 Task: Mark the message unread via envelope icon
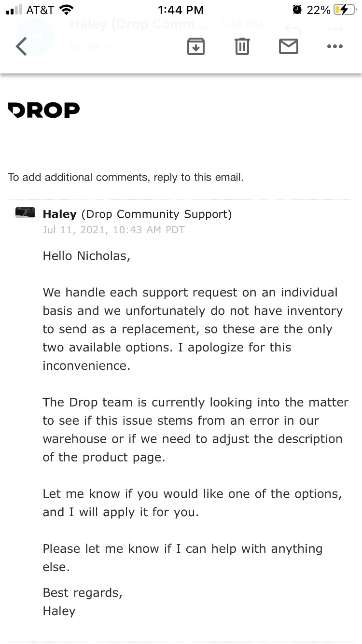coord(288,46)
